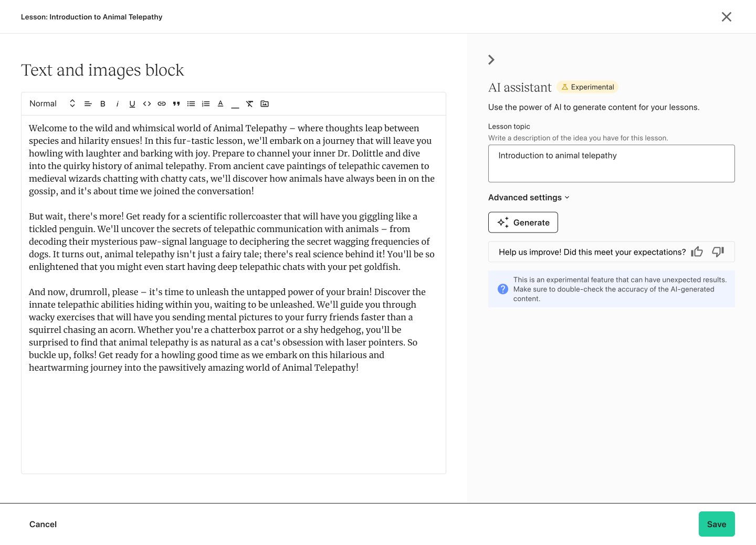Clear text formatting

pos(250,104)
